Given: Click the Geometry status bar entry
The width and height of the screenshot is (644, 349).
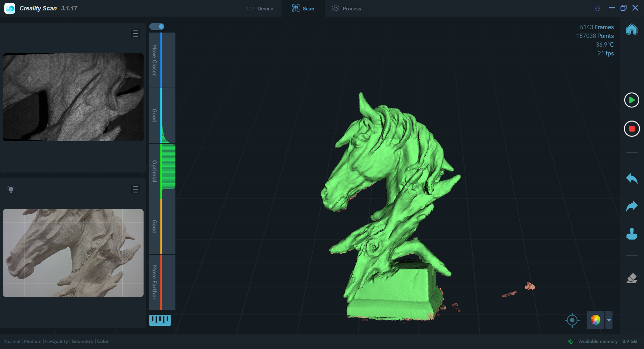Looking at the screenshot, I should coord(83,341).
